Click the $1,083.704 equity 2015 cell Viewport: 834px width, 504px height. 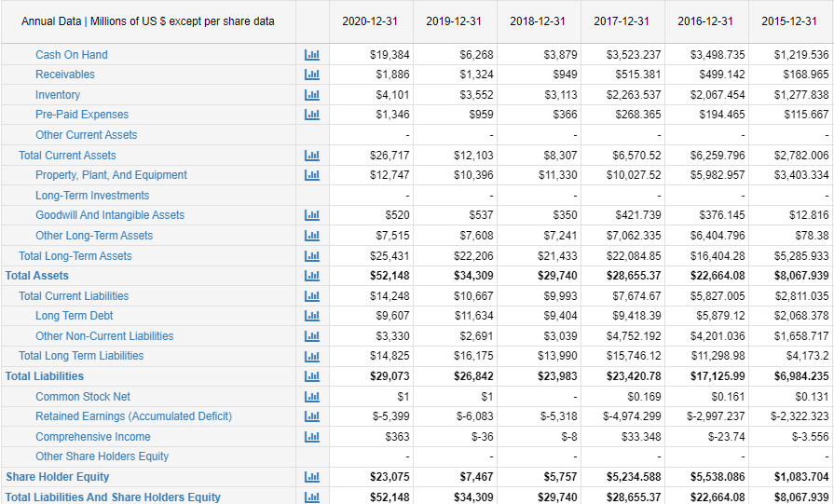(x=791, y=477)
